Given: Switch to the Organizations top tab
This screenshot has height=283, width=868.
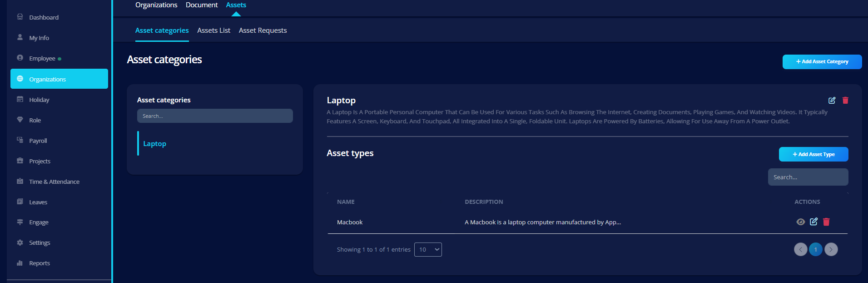Looking at the screenshot, I should point(156,5).
